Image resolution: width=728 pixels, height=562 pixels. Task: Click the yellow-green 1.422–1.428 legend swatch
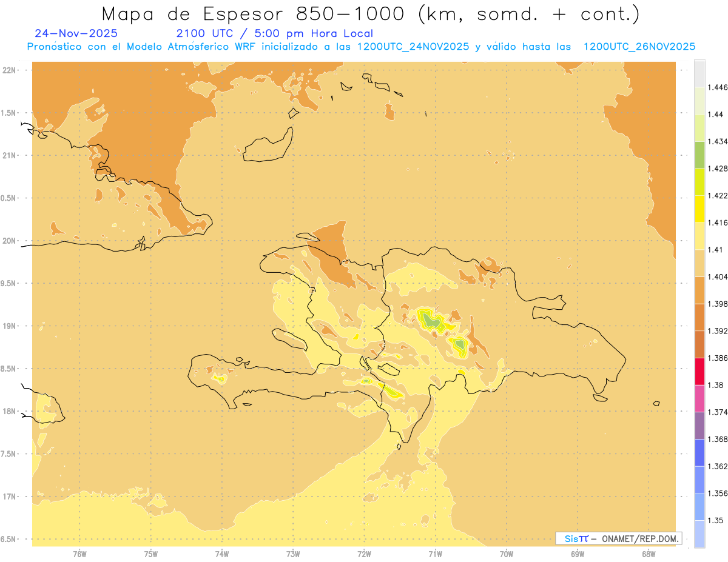tap(699, 182)
